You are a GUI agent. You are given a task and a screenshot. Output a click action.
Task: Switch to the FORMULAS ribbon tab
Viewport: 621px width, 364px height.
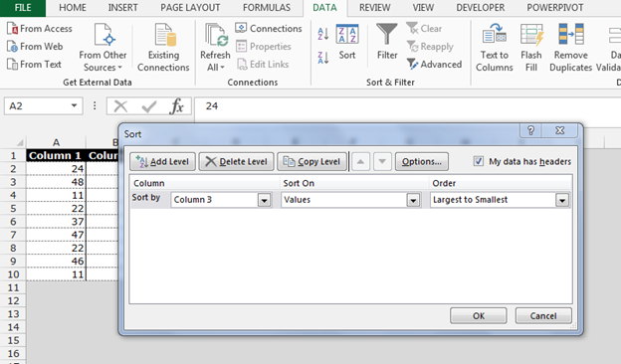coord(267,8)
